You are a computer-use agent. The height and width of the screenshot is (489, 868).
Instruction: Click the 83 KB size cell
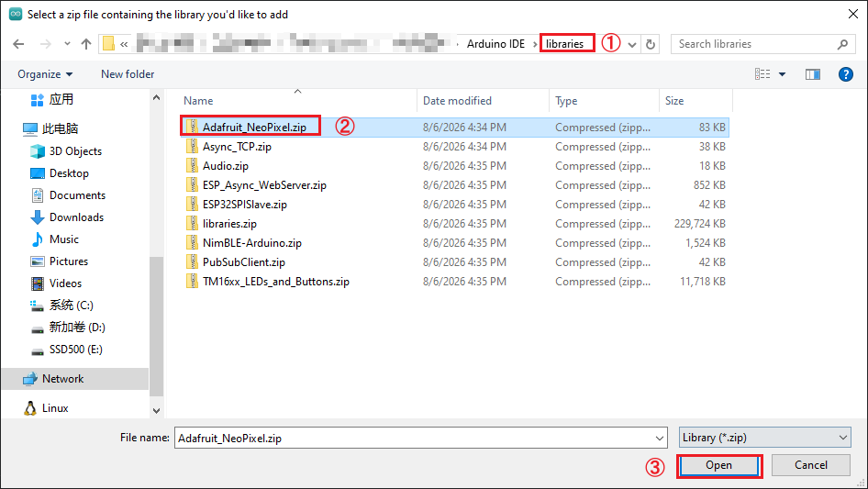[x=712, y=128]
